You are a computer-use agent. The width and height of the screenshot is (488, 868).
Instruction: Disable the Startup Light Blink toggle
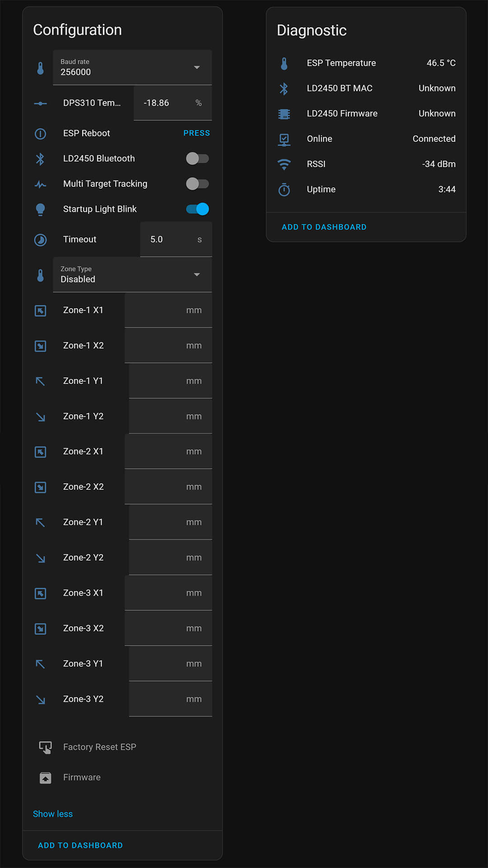click(x=197, y=209)
